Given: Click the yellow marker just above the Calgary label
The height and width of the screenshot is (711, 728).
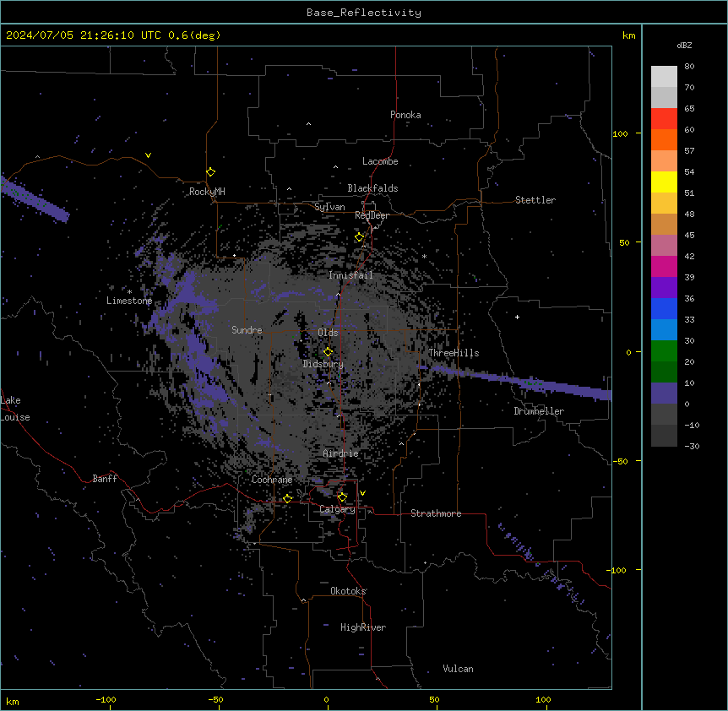Looking at the screenshot, I should 342,497.
